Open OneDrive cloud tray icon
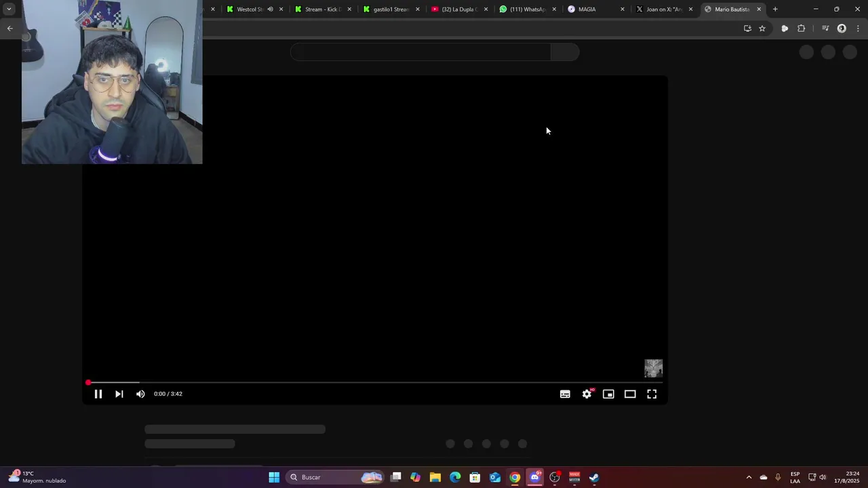 pos(764,477)
